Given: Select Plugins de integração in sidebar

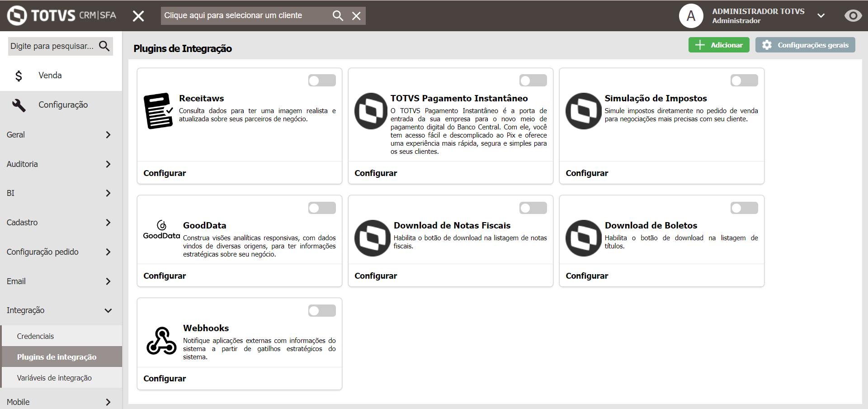Looking at the screenshot, I should [x=62, y=357].
